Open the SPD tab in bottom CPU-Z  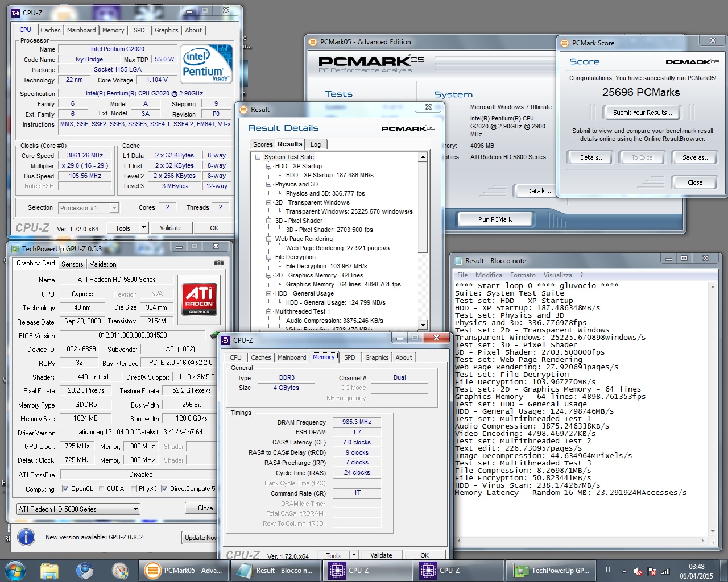pos(349,357)
